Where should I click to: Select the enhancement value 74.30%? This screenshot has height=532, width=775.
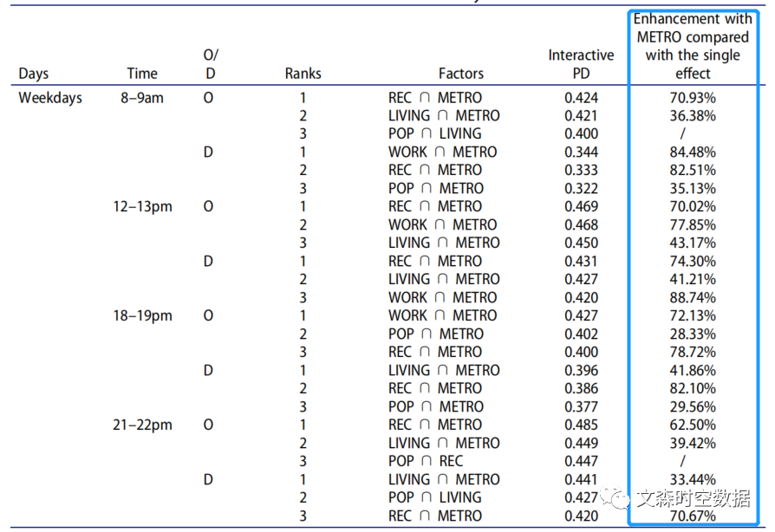point(693,262)
